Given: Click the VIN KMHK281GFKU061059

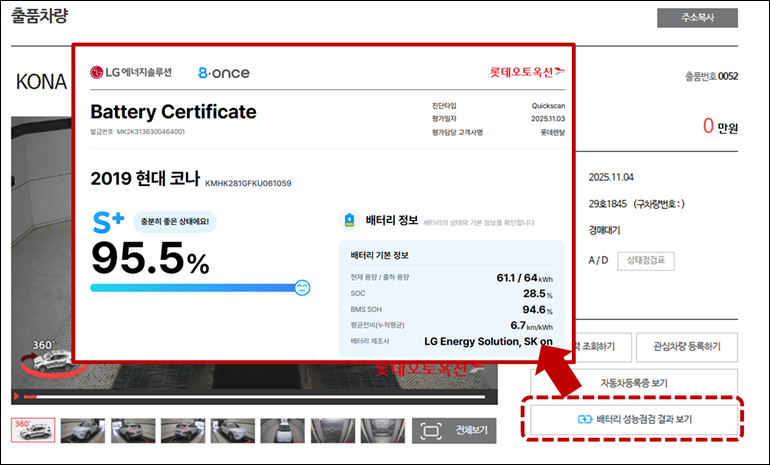Looking at the screenshot, I should [x=248, y=183].
